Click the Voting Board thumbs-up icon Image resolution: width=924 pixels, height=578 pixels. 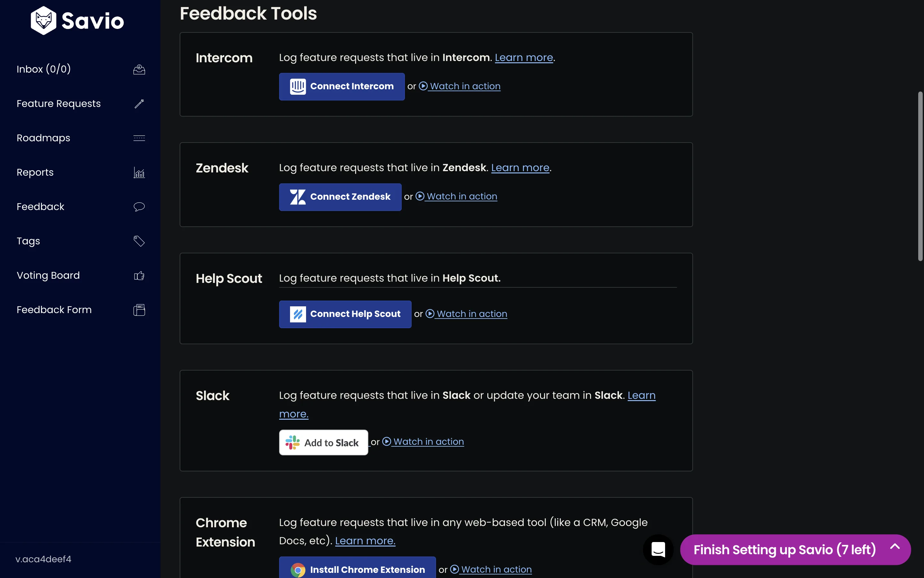(139, 276)
